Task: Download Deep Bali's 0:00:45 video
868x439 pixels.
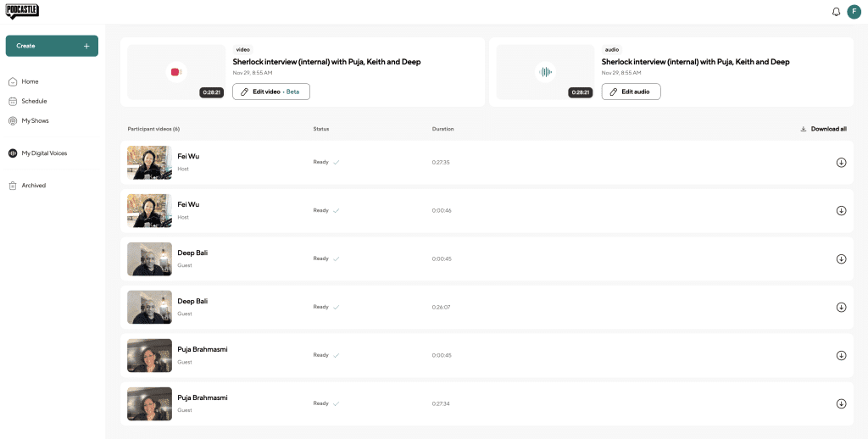Action: point(841,259)
